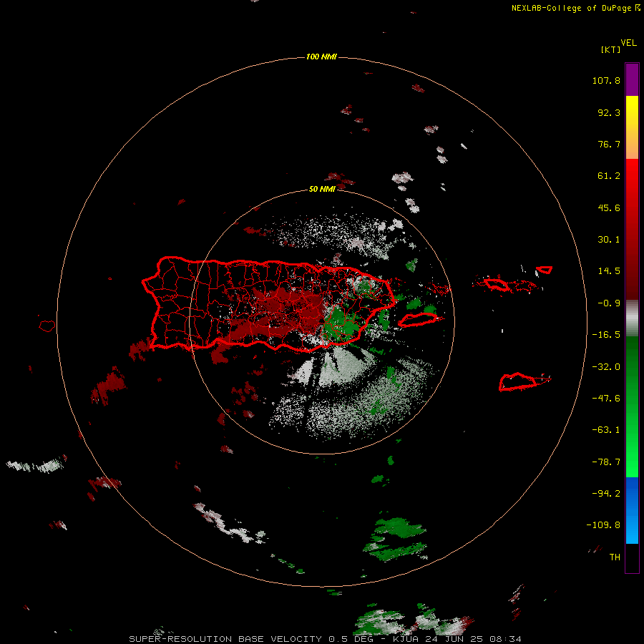Click the blue segment of the velocity color bar
644x644 pixels.
click(x=632, y=510)
